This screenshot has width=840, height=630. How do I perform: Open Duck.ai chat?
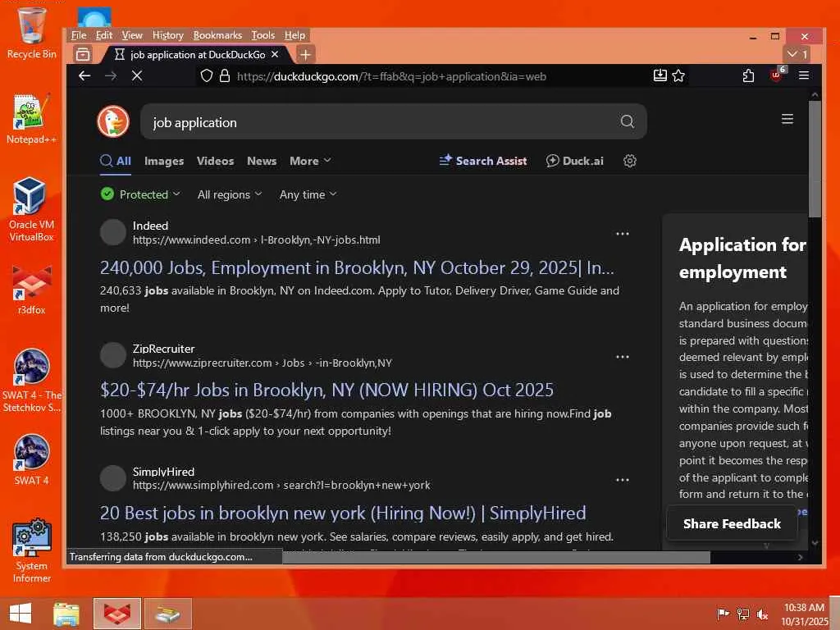[x=575, y=161]
